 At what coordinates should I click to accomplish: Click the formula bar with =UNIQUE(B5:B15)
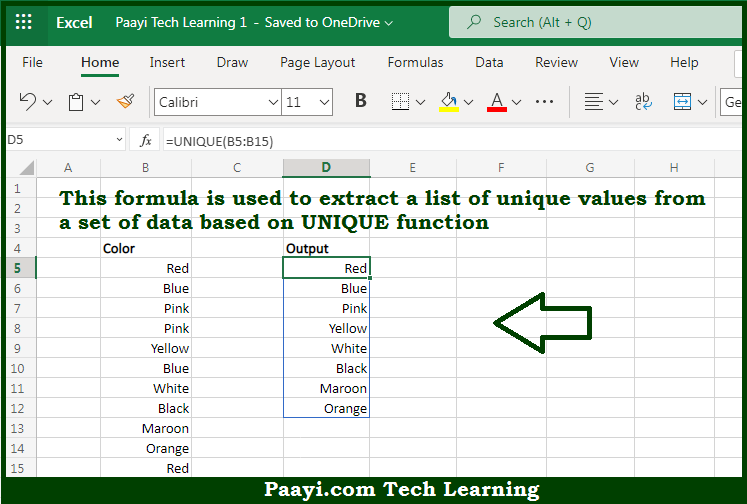pos(453,141)
